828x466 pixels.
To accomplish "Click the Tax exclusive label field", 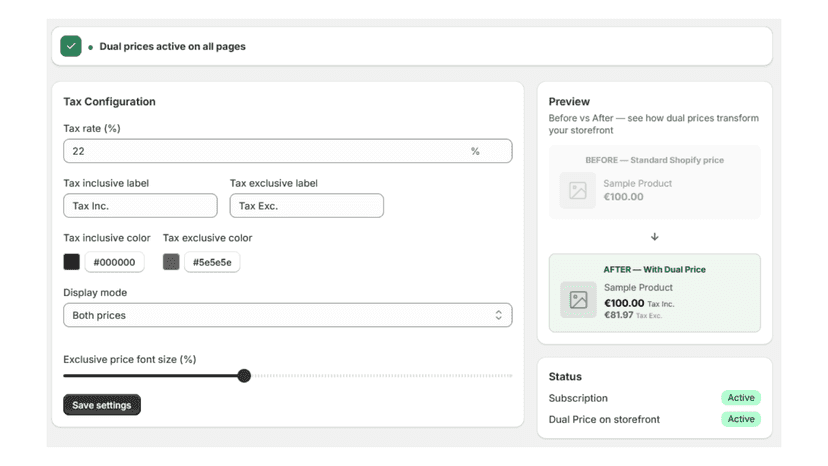I will [x=307, y=206].
